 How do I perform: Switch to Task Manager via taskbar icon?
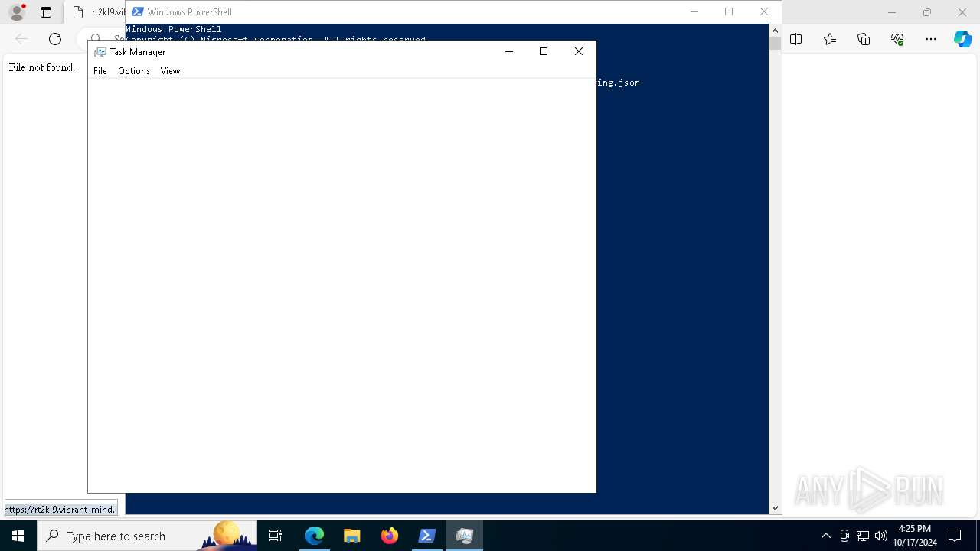(464, 536)
